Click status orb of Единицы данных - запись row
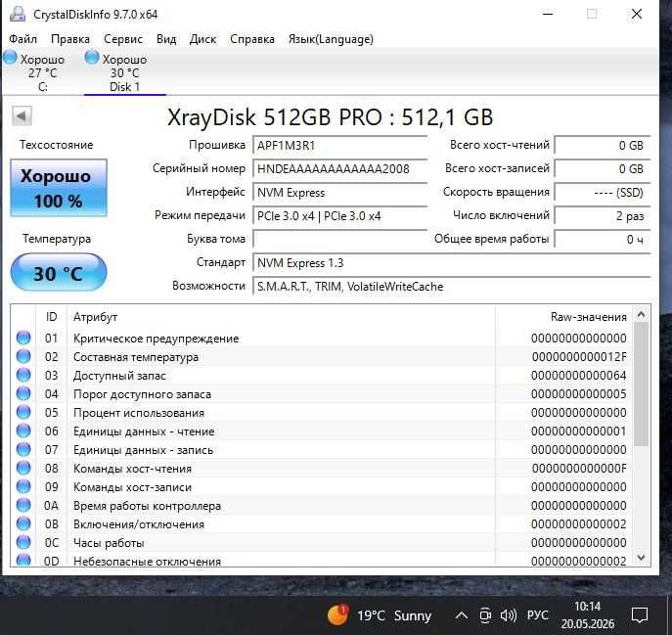Screen dimensions: 672x635 coord(23,449)
